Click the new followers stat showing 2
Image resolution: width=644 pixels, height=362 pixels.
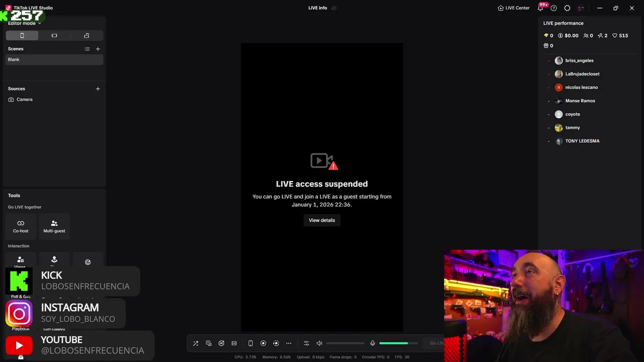point(603,36)
